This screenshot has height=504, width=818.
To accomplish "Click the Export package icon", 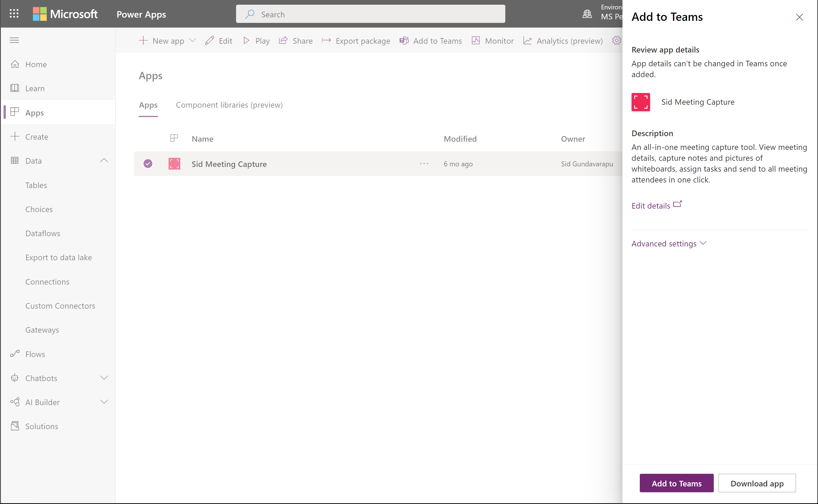I will pyautogui.click(x=326, y=40).
